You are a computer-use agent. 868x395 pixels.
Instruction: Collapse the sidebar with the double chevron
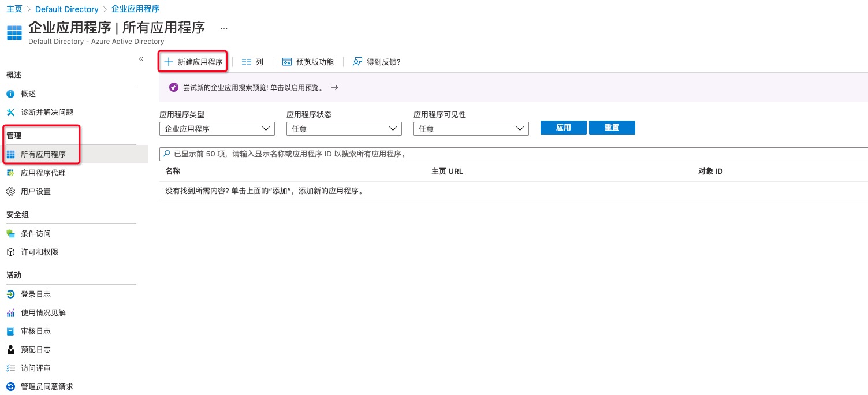141,59
